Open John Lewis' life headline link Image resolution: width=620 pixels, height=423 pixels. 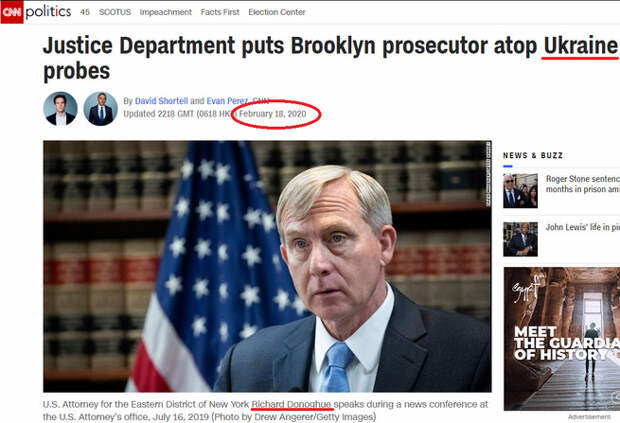pos(583,227)
